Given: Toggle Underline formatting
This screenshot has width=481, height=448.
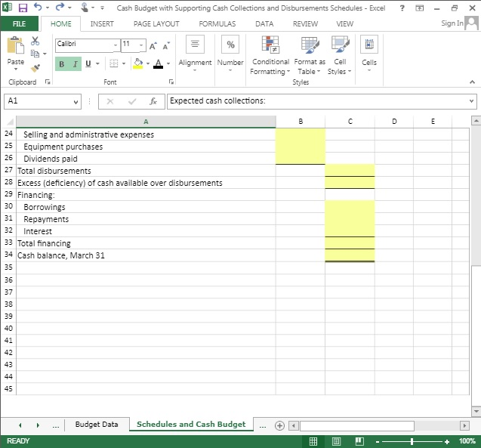Looking at the screenshot, I should click(x=88, y=63).
